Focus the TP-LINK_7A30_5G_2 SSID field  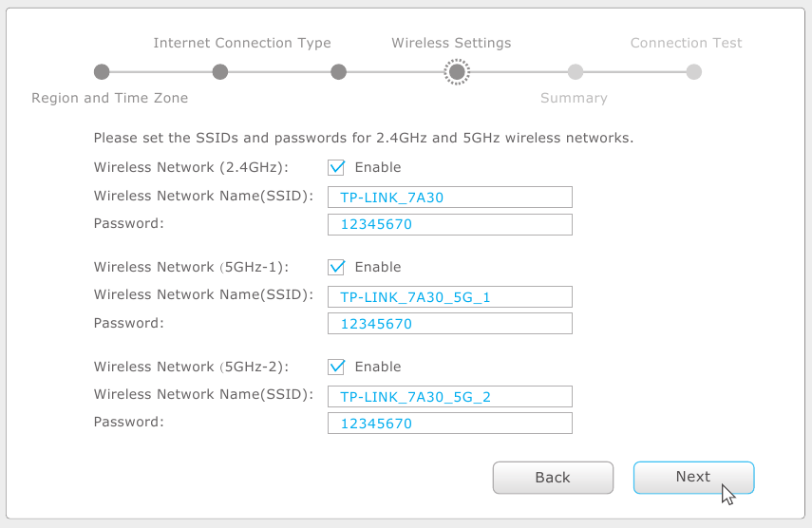(450, 396)
